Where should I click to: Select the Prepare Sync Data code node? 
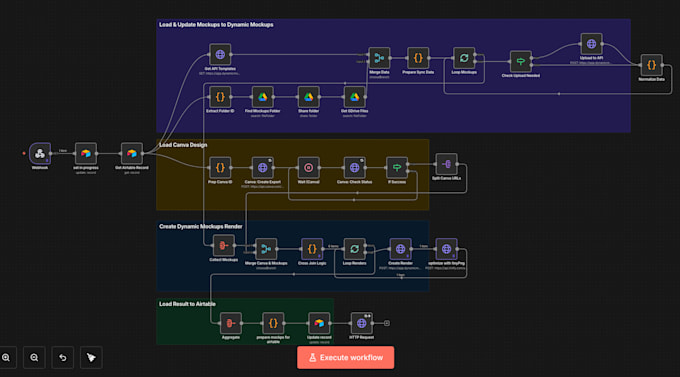pos(418,58)
